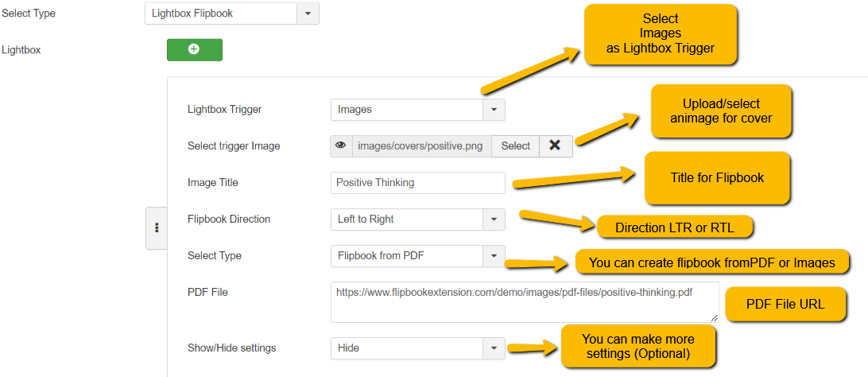The height and width of the screenshot is (377, 868).
Task: Open the Show/Hide settings dropdown arrow
Action: point(494,348)
